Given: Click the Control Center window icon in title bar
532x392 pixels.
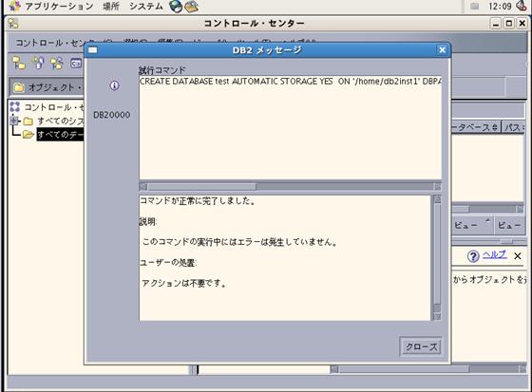Looking at the screenshot, I should pos(13,24).
